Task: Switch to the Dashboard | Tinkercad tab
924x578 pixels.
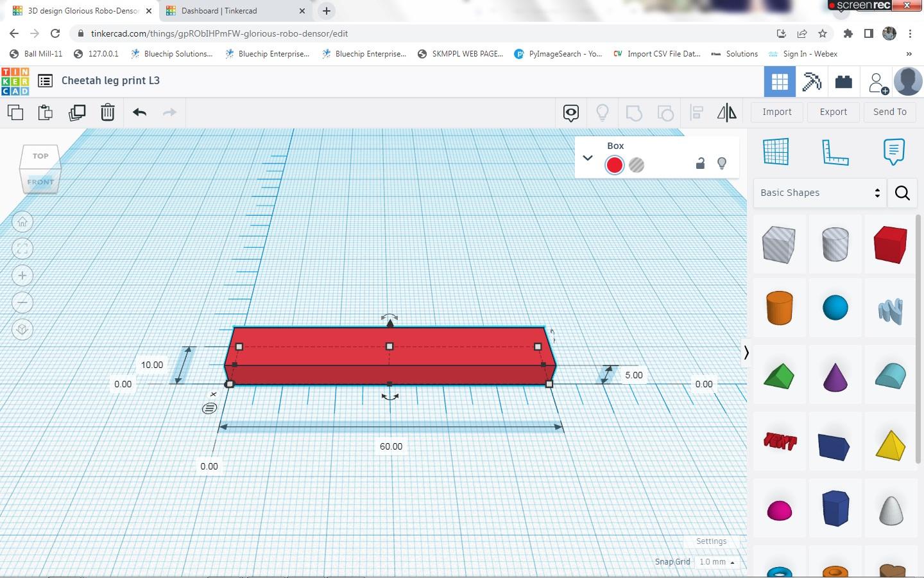Action: (235, 11)
